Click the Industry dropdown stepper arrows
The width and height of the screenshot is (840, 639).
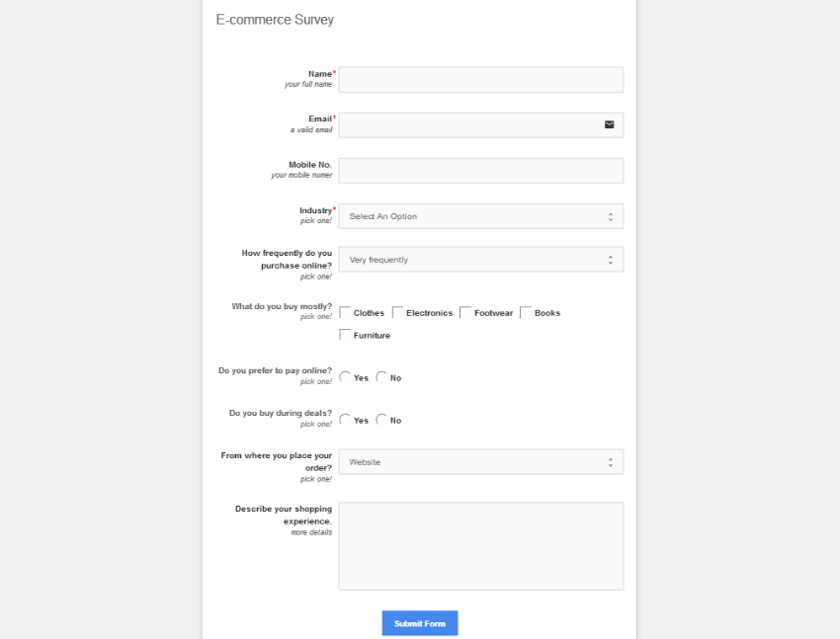coord(613,215)
